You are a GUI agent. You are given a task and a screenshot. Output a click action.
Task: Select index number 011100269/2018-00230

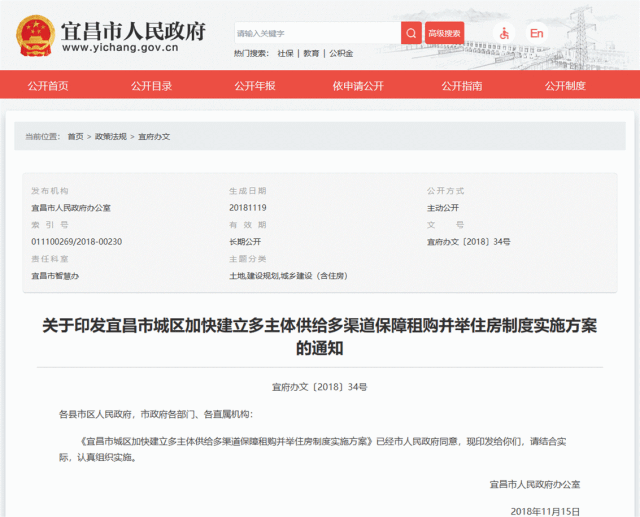77,242
